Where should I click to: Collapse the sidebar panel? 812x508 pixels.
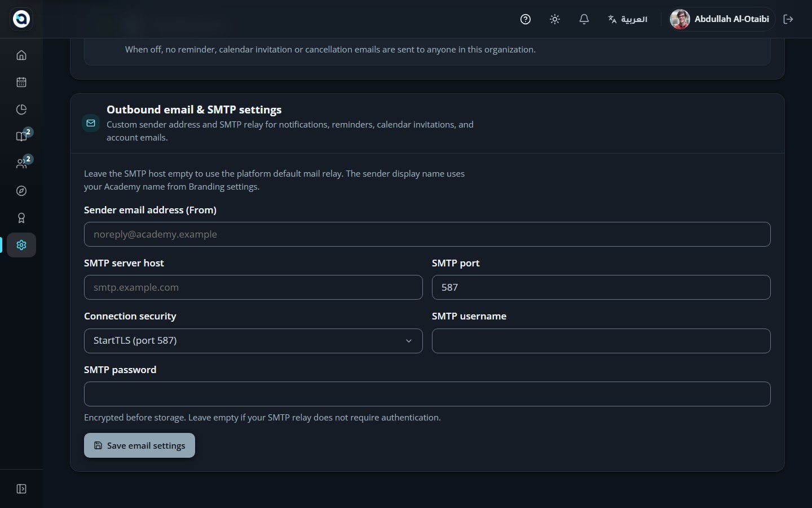point(21,489)
